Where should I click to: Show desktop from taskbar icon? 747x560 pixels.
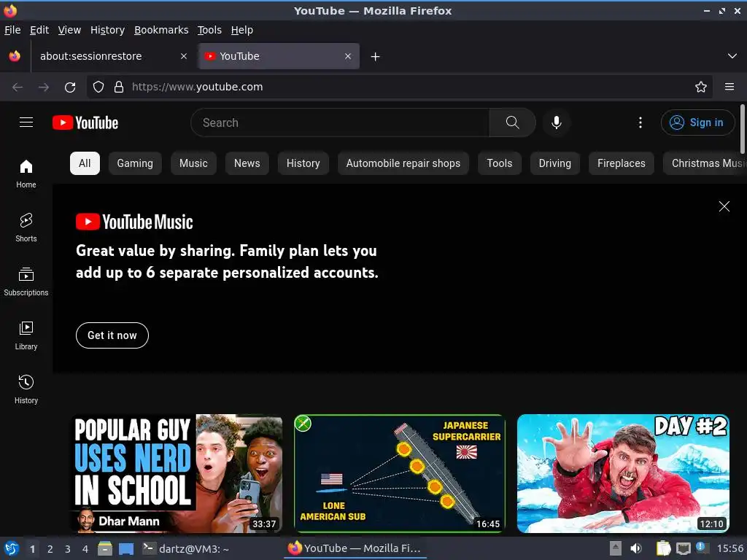[x=125, y=548]
